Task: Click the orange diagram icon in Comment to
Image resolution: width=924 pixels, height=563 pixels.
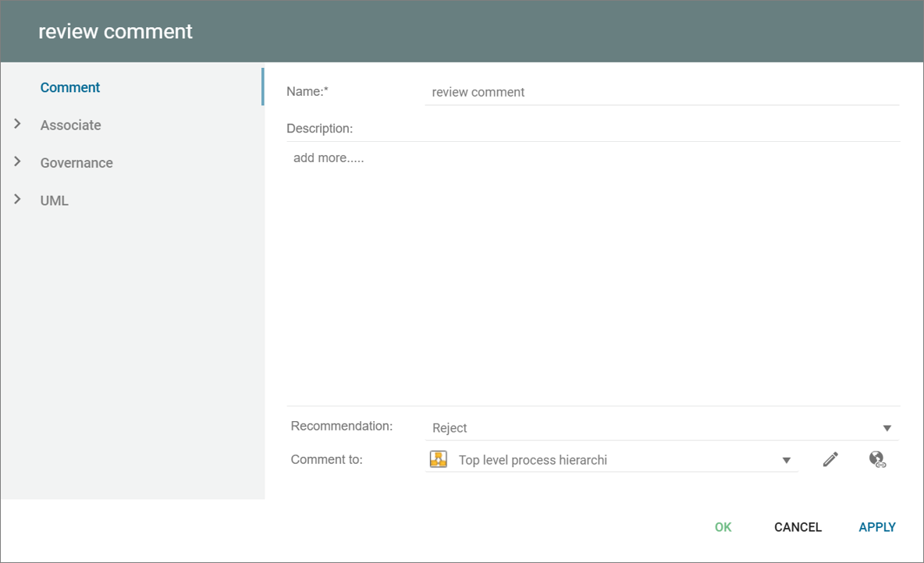Action: tap(439, 459)
